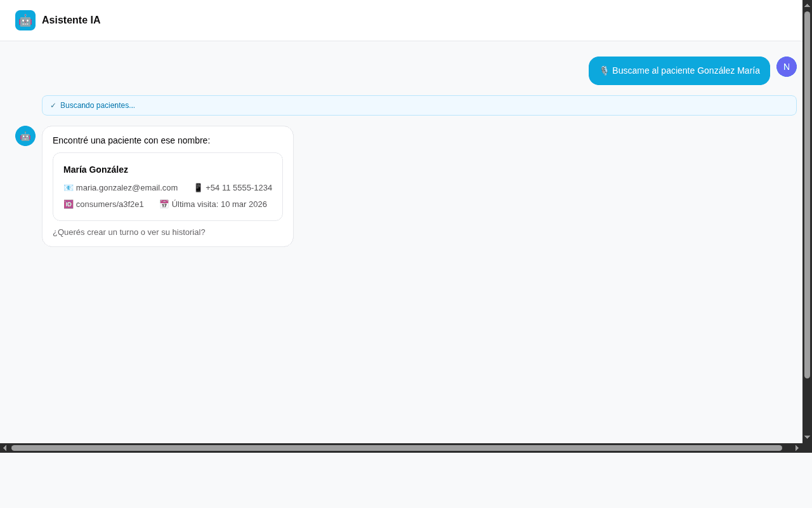
Task: Click the vertical scrollbar thumb
Action: point(808,195)
